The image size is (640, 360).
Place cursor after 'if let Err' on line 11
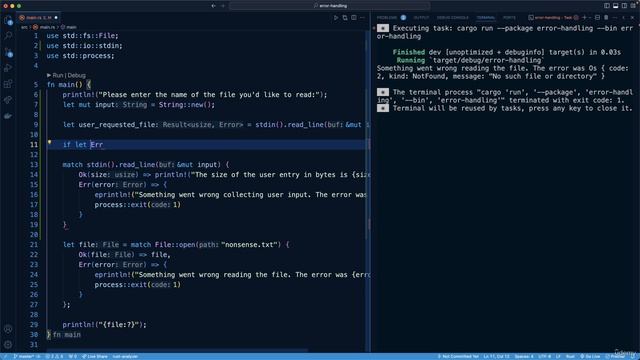pos(103,144)
